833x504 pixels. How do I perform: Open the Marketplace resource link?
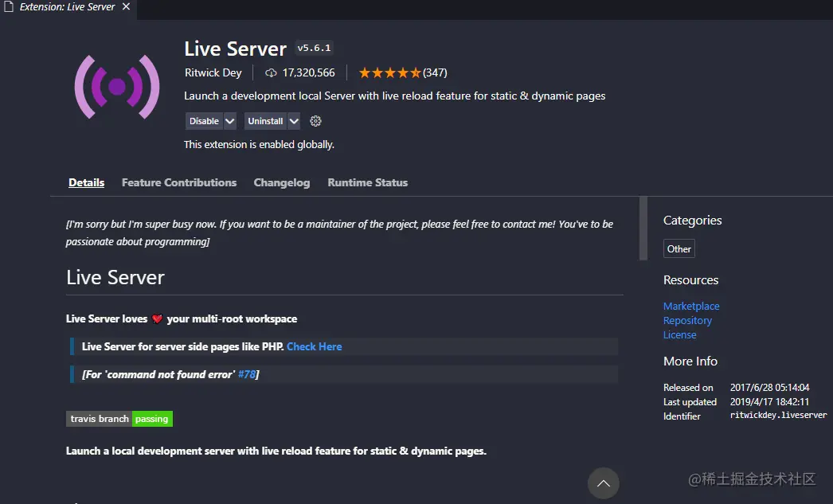click(x=691, y=306)
